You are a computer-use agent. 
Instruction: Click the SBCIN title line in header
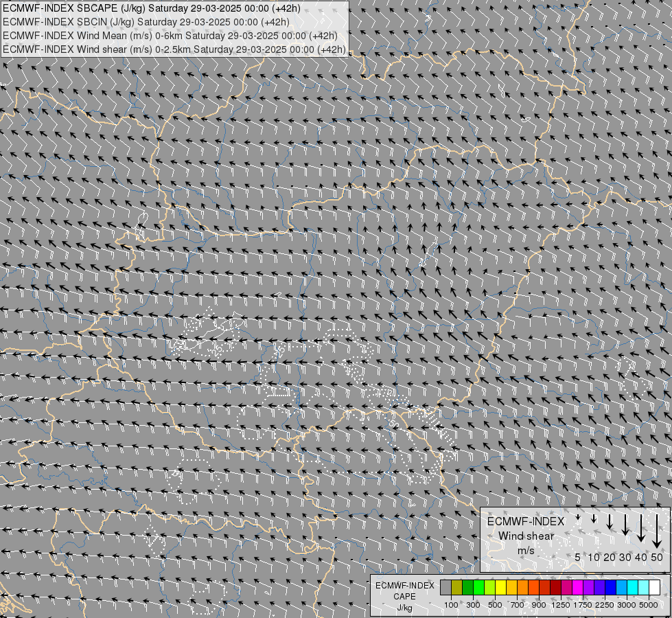pyautogui.click(x=146, y=22)
